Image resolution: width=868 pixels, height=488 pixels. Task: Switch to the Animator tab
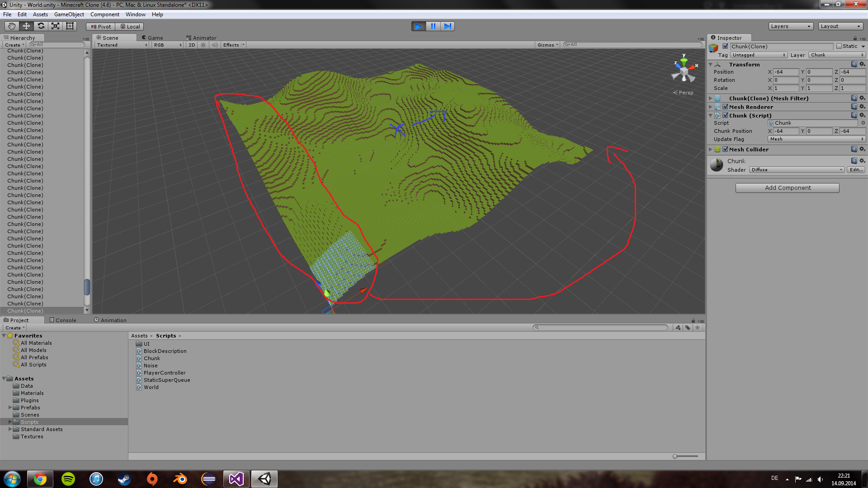(202, 38)
